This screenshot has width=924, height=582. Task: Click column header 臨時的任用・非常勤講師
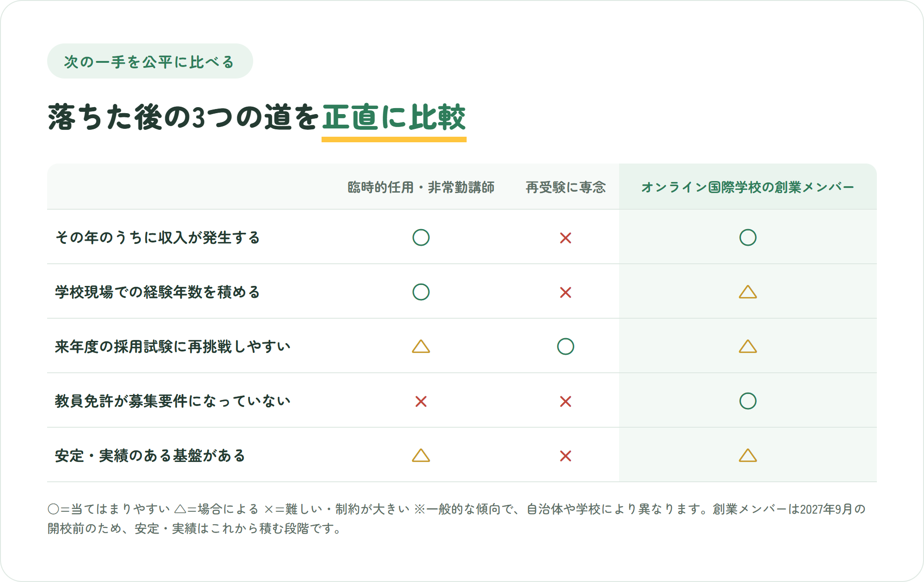[x=421, y=187]
